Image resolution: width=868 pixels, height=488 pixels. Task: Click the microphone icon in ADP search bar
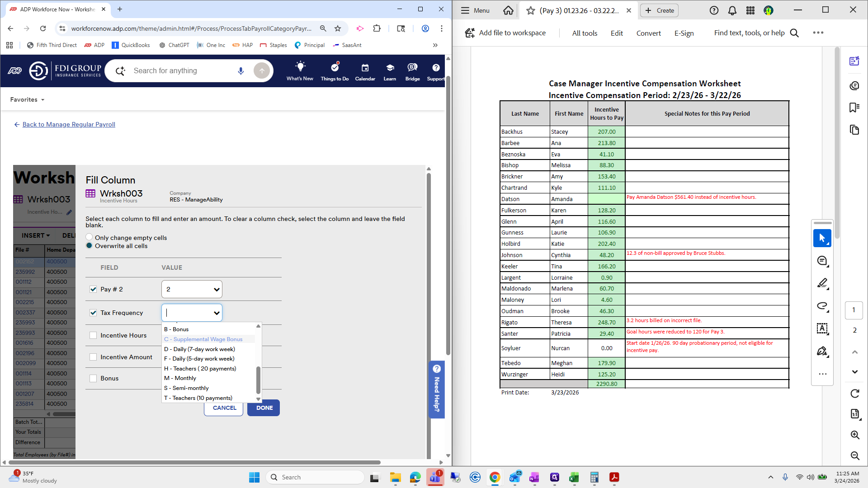[x=241, y=70]
